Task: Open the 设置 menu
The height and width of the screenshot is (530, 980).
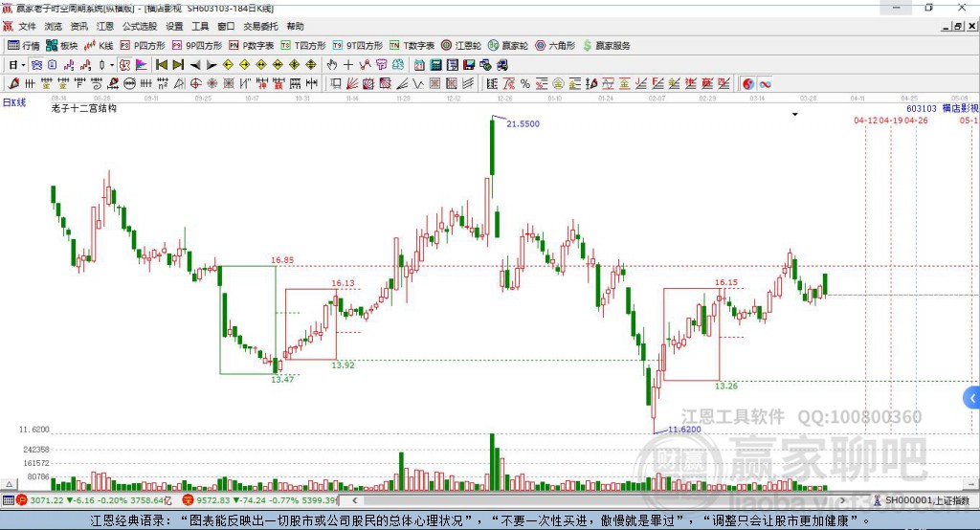Action: pyautogui.click(x=174, y=26)
